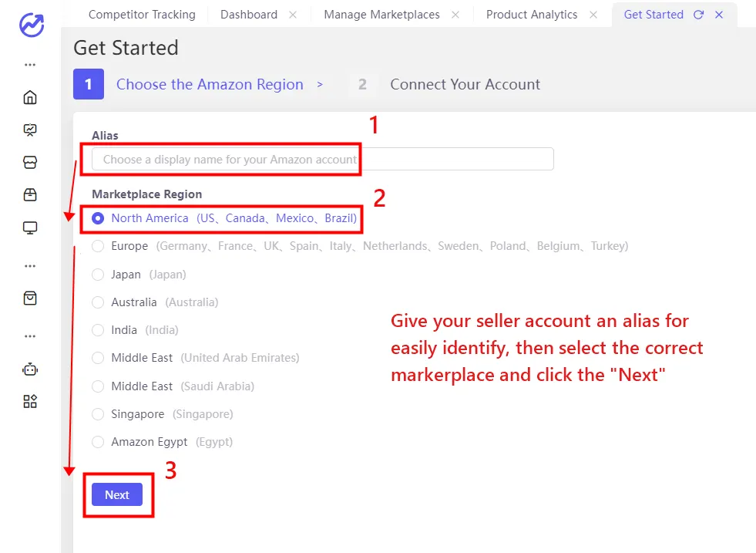Select the North America marketplace region
Screen dimensions: 756x553
pyautogui.click(x=98, y=218)
